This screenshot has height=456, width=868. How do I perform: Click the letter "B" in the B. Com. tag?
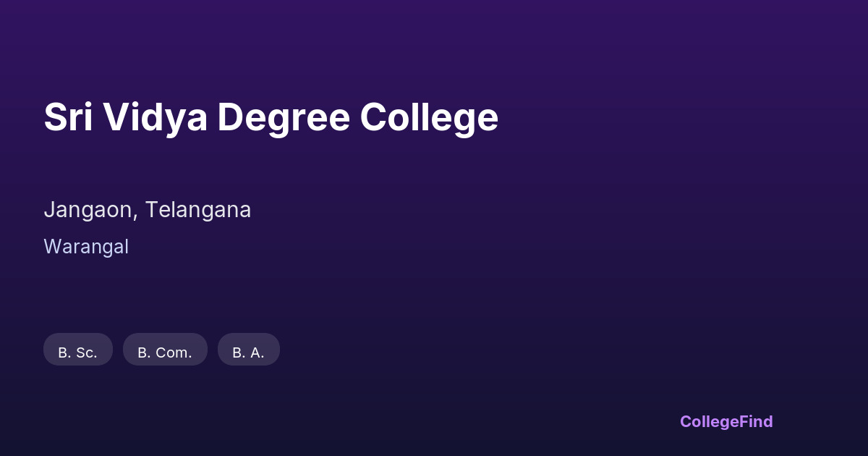click(x=142, y=353)
